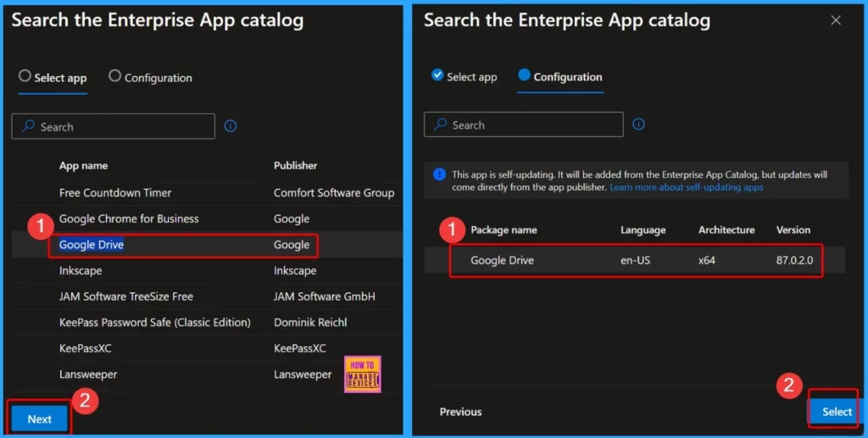
Task: Select 'Google Drive' package row in configuration
Action: [634, 260]
